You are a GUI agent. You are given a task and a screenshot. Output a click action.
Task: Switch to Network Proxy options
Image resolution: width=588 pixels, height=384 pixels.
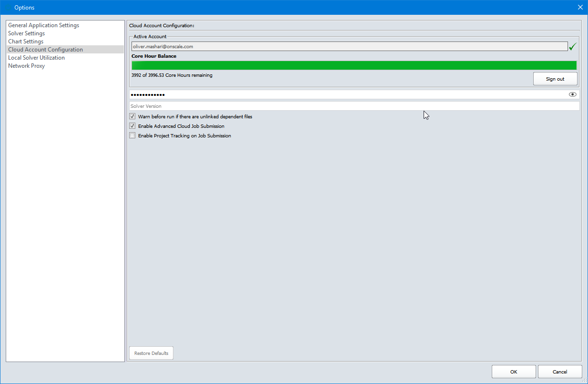65,66
